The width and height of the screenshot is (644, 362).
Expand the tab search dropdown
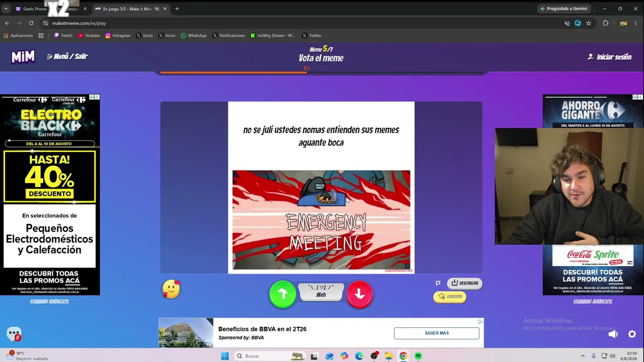click(6, 9)
